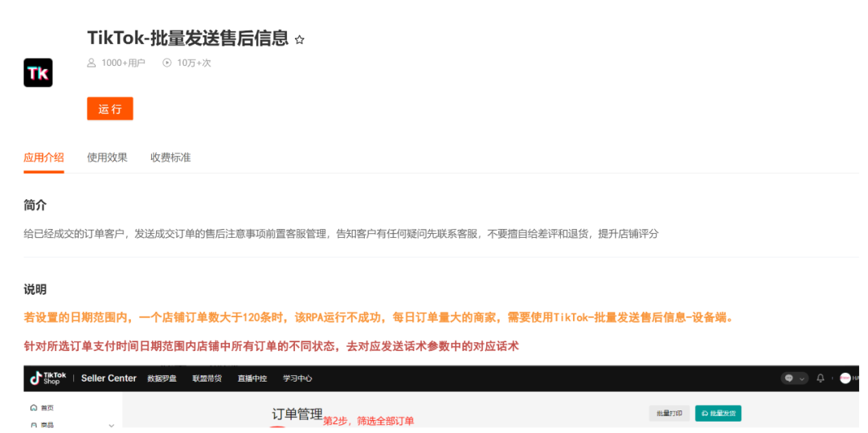Click the orange warning line about 120条

click(378, 319)
